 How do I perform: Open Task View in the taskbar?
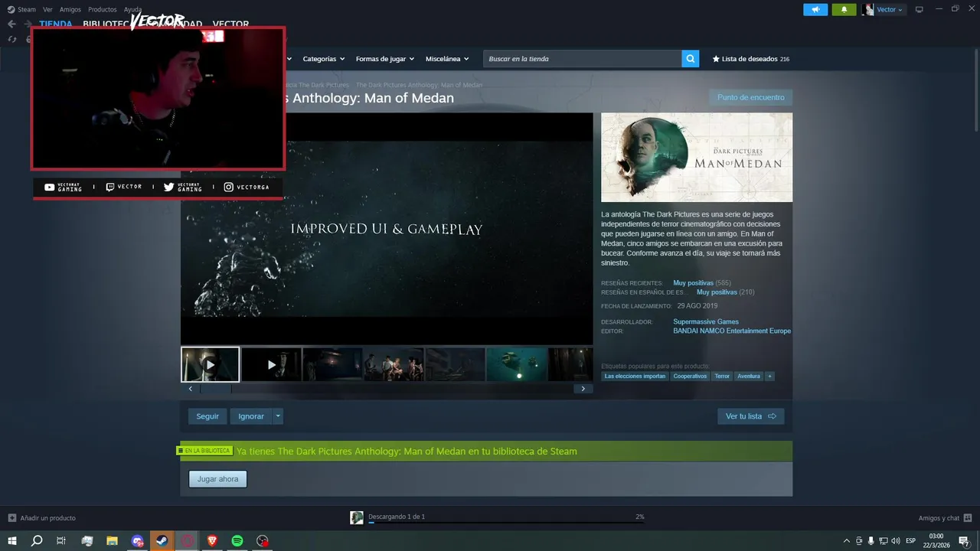(61, 541)
